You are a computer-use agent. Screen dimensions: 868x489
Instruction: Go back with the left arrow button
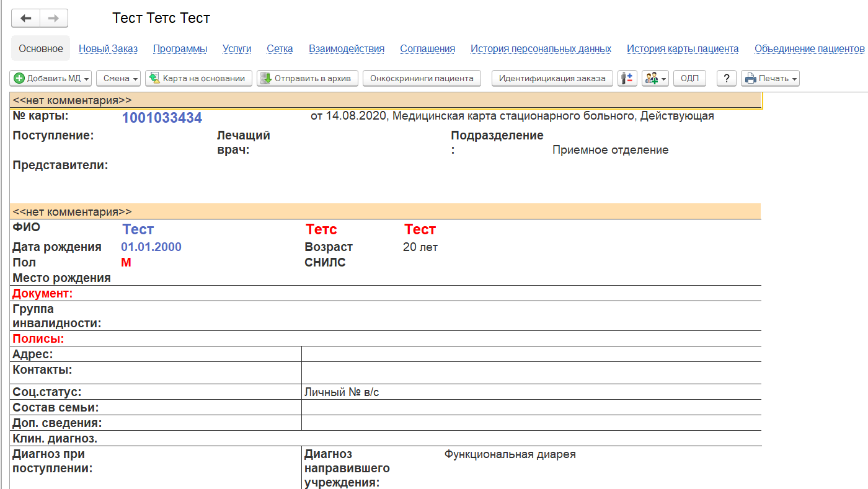[26, 18]
